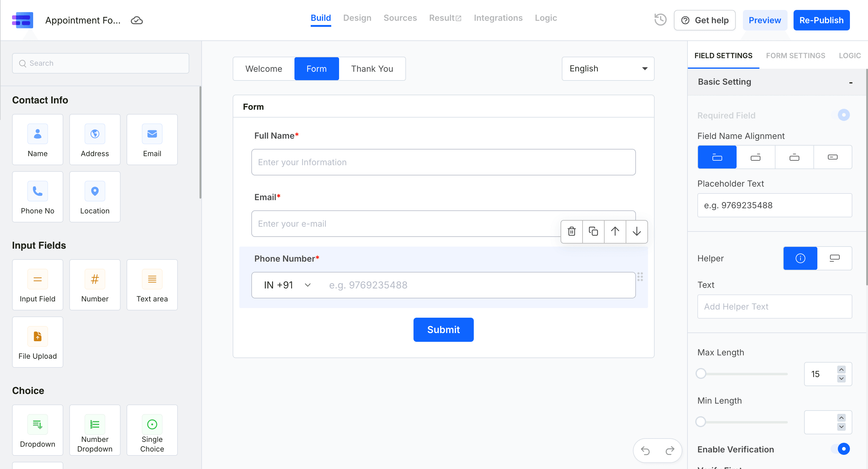Show the Welcome page
This screenshot has height=469, width=868.
[x=263, y=69]
